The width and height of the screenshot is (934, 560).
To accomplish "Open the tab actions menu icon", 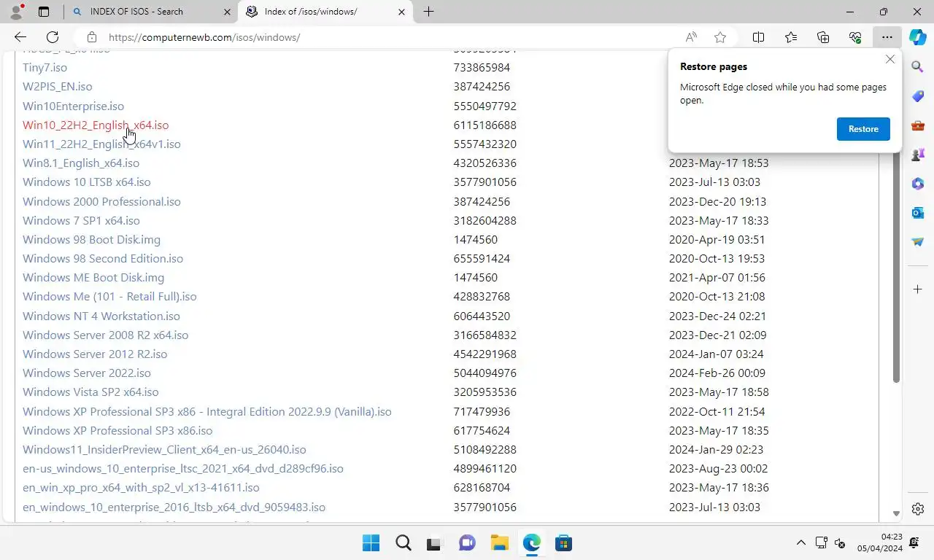I will [44, 12].
